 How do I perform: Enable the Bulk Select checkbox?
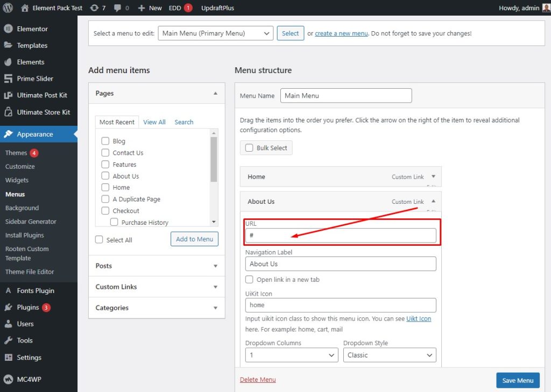point(249,148)
